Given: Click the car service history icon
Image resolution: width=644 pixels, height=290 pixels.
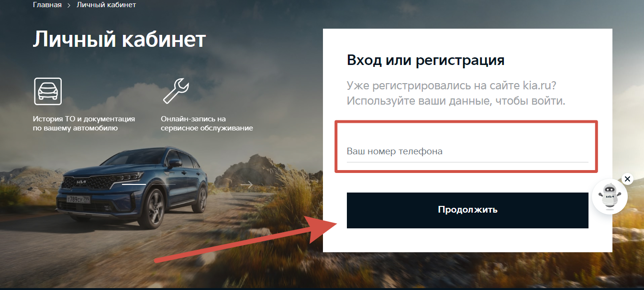Looking at the screenshot, I should pos(48,91).
